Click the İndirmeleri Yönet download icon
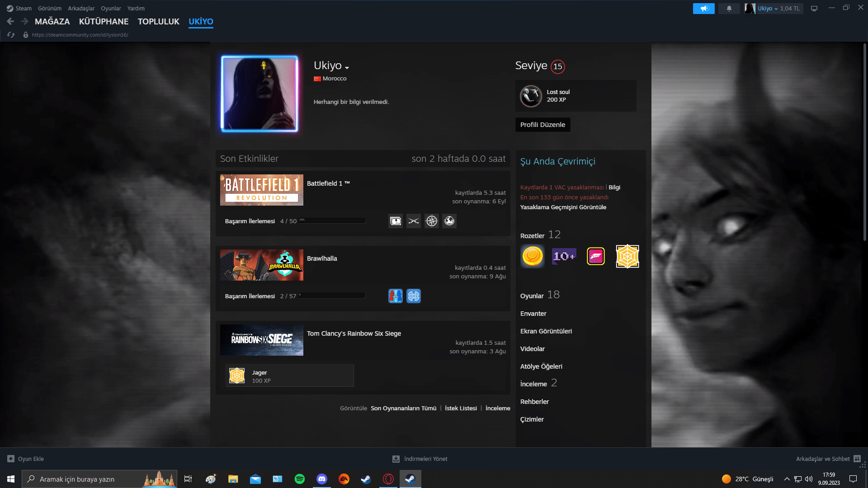The image size is (868, 488). pos(396,459)
